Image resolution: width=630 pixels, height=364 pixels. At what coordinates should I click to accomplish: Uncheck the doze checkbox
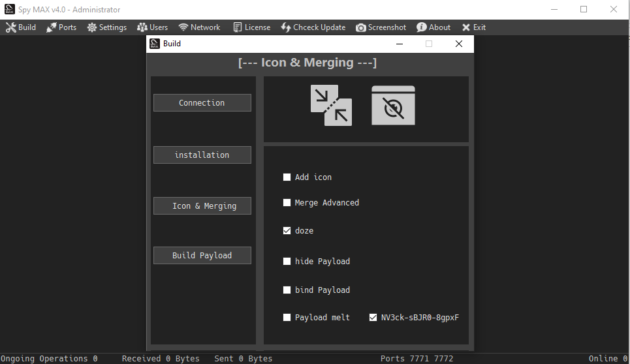[287, 231]
